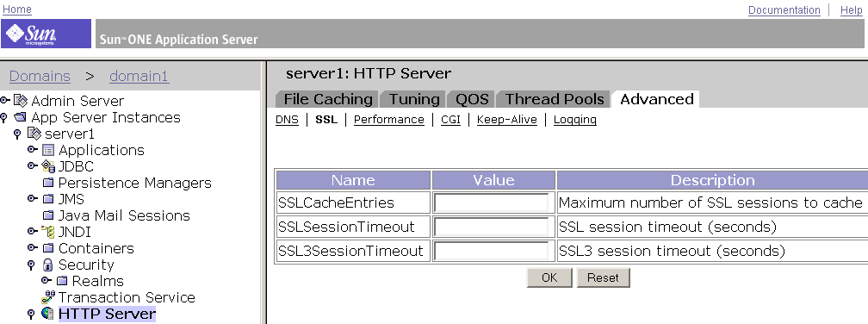Click the domain1 breadcrumb link
The image size is (868, 324).
(139, 77)
